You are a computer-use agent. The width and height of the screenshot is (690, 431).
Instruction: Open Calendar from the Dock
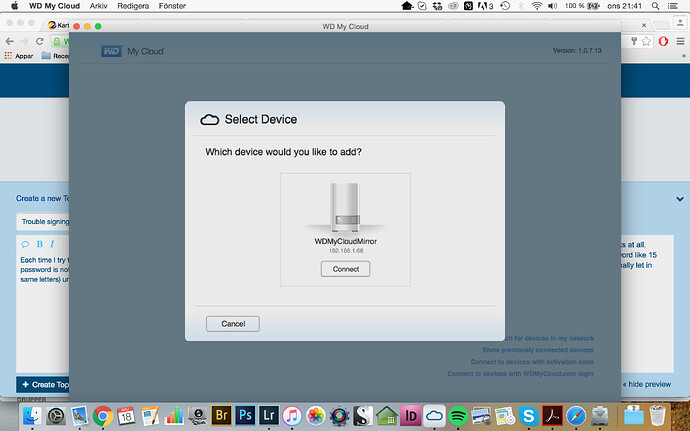[126, 415]
